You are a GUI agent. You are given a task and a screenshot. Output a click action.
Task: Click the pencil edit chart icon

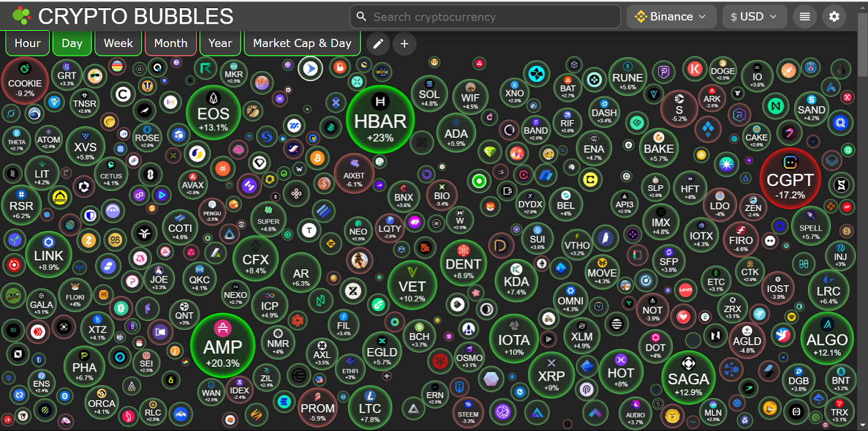[x=378, y=44]
